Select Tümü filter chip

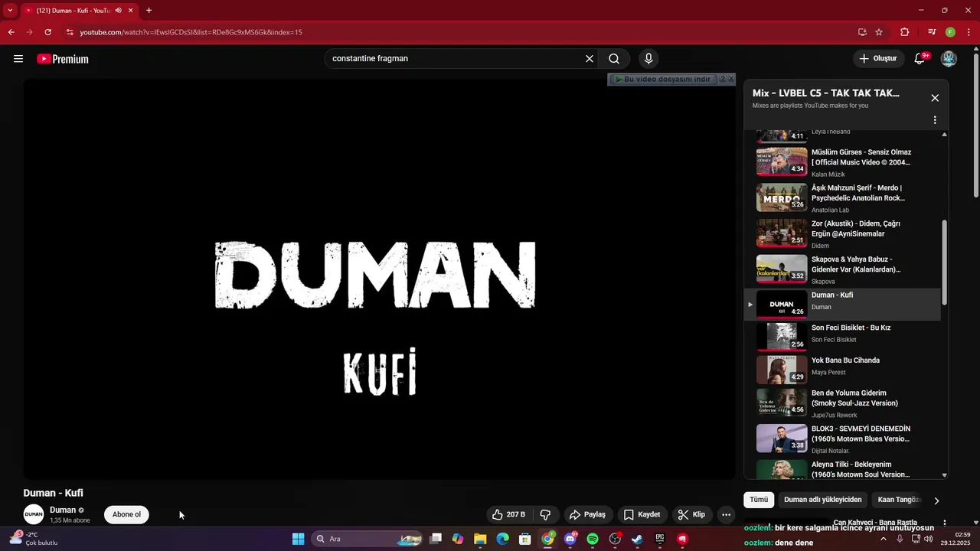(759, 500)
